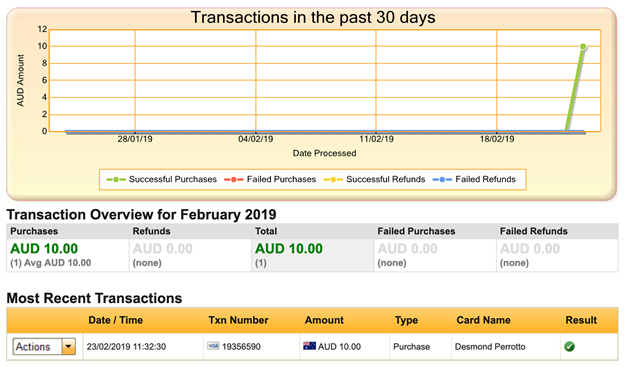The height and width of the screenshot is (367, 624).
Task: Click the (1) Avg AUD 10.00 text
Action: pyautogui.click(x=51, y=263)
